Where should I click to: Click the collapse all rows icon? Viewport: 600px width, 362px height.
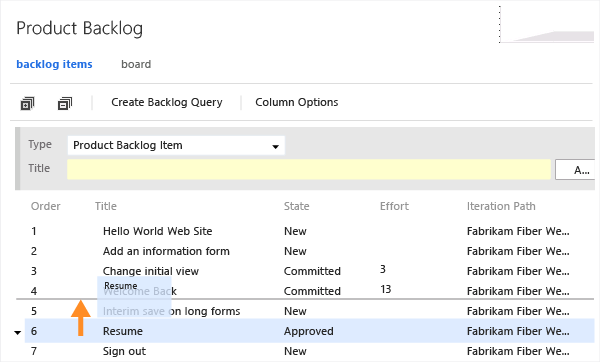[x=65, y=103]
